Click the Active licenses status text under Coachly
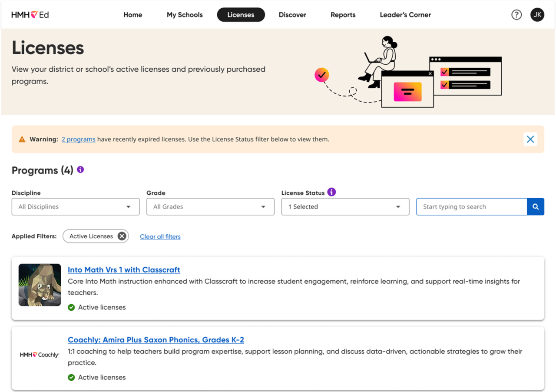 [102, 377]
